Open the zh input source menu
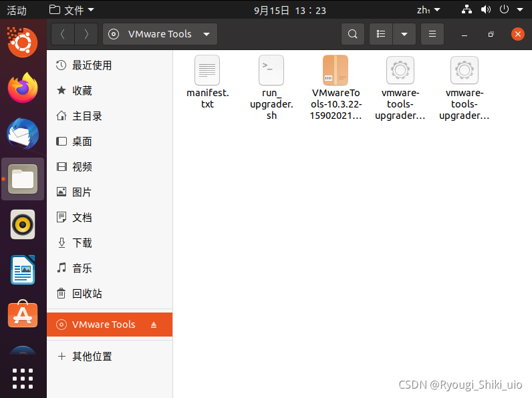Viewport: 532px width, 398px height. pos(428,10)
